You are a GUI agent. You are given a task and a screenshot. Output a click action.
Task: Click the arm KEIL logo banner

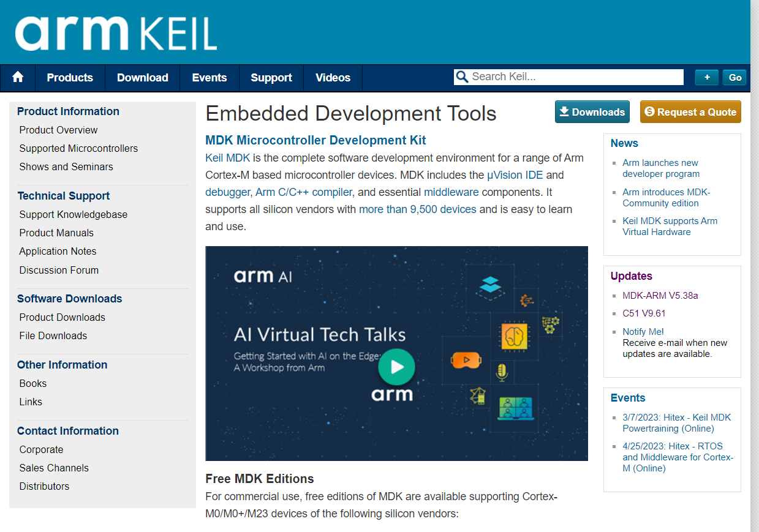click(x=113, y=32)
